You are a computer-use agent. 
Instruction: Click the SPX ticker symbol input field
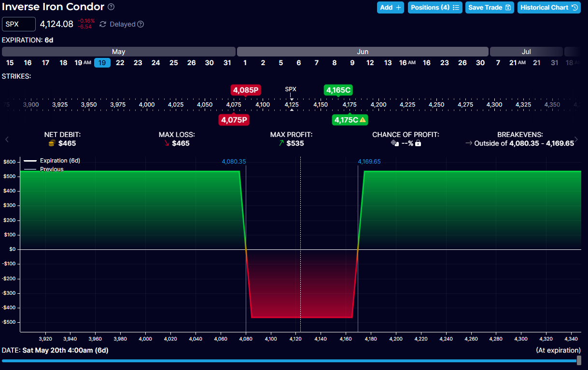click(19, 24)
